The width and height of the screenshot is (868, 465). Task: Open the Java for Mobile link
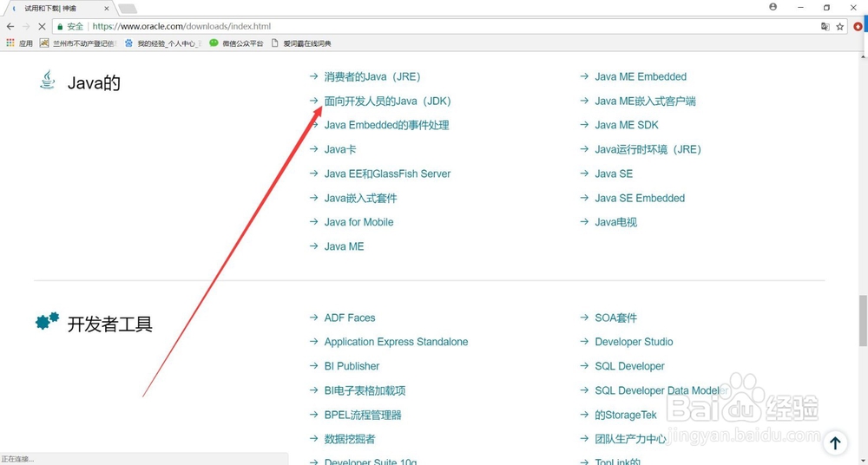(x=358, y=222)
